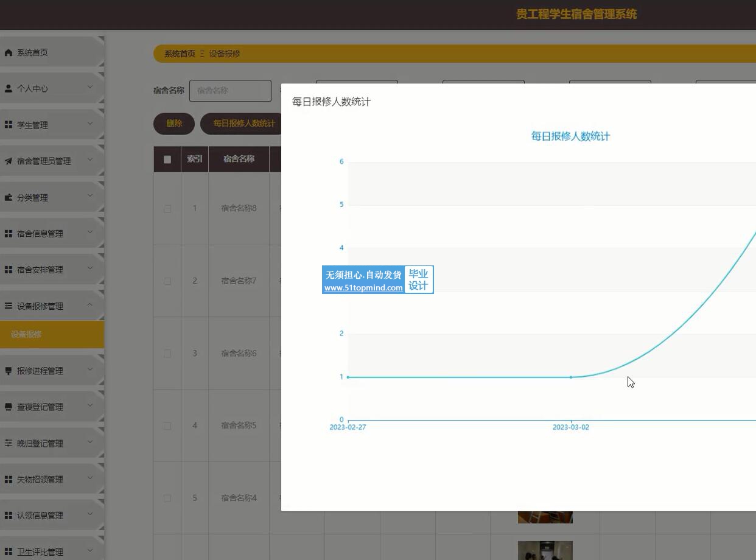The height and width of the screenshot is (560, 756).
Task: Click the grid icon beside 失物招领管理
Action: (x=9, y=480)
